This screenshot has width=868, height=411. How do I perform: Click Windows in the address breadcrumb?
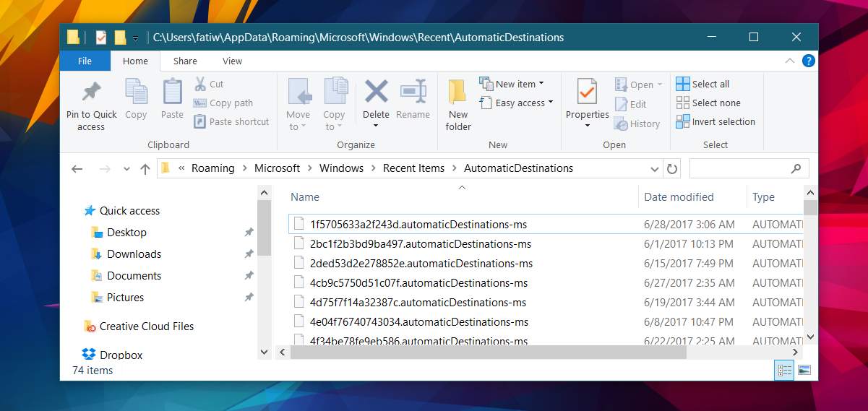pyautogui.click(x=341, y=168)
